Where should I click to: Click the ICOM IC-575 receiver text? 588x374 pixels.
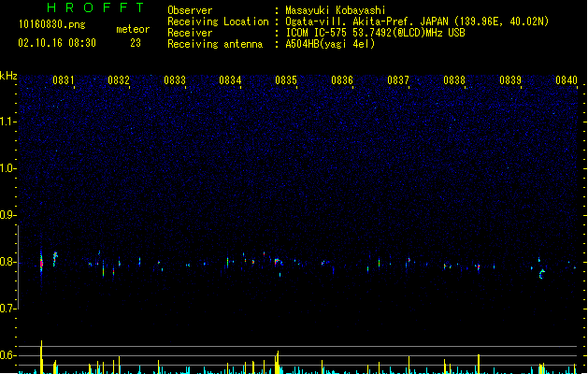tap(375, 33)
